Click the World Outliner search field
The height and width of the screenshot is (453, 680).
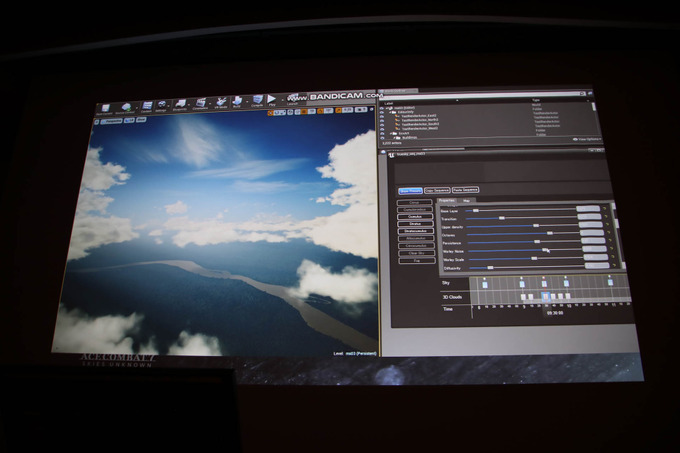480,96
